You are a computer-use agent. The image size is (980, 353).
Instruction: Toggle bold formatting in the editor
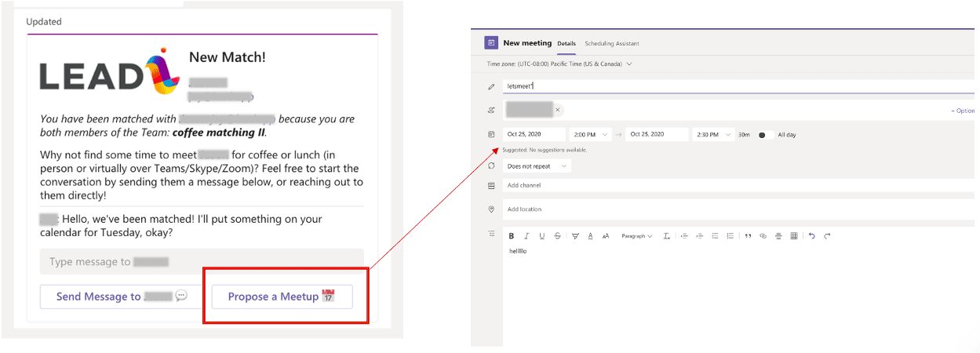pos(512,236)
